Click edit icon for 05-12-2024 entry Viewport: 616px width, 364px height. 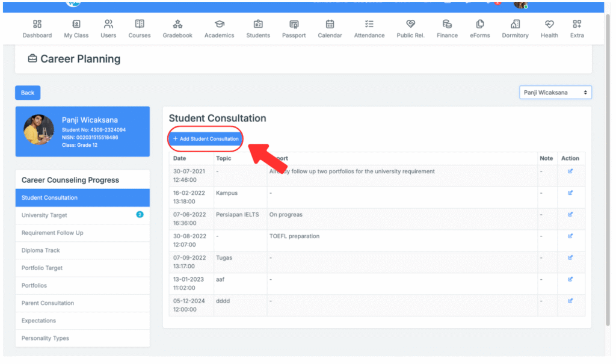[570, 301]
